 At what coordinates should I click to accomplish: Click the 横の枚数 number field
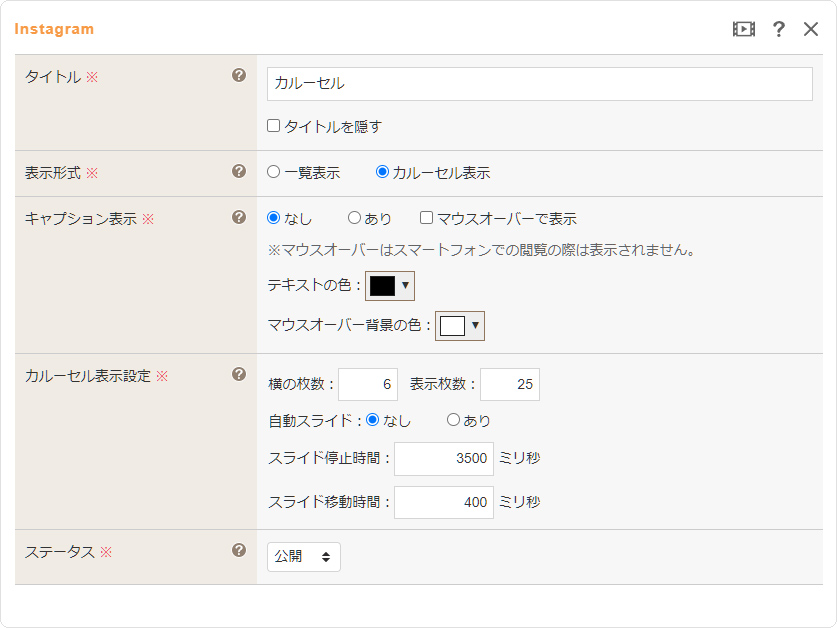click(368, 385)
